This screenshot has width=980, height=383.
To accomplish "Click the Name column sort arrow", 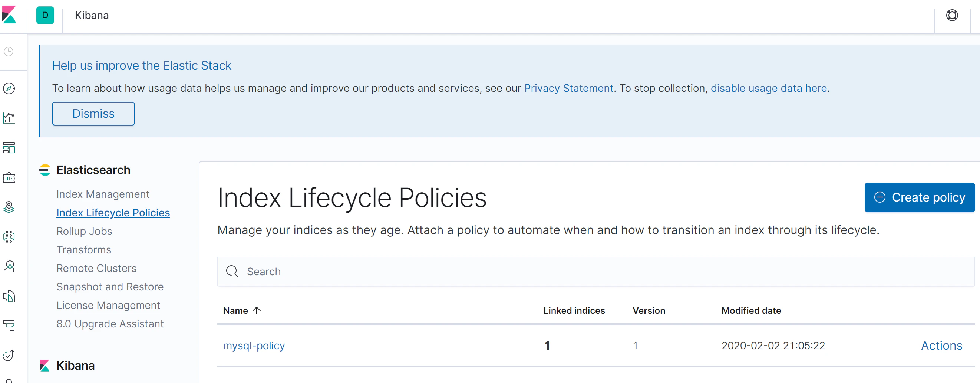I will (x=257, y=310).
